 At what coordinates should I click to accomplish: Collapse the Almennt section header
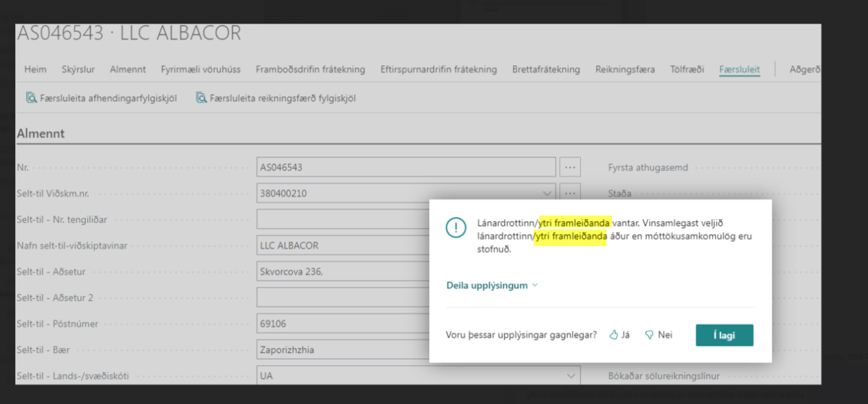[x=41, y=133]
